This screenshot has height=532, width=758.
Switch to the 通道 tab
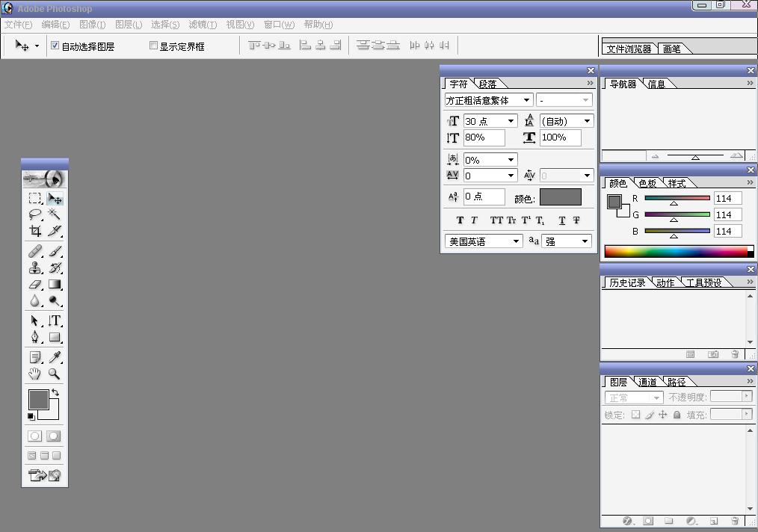click(647, 383)
